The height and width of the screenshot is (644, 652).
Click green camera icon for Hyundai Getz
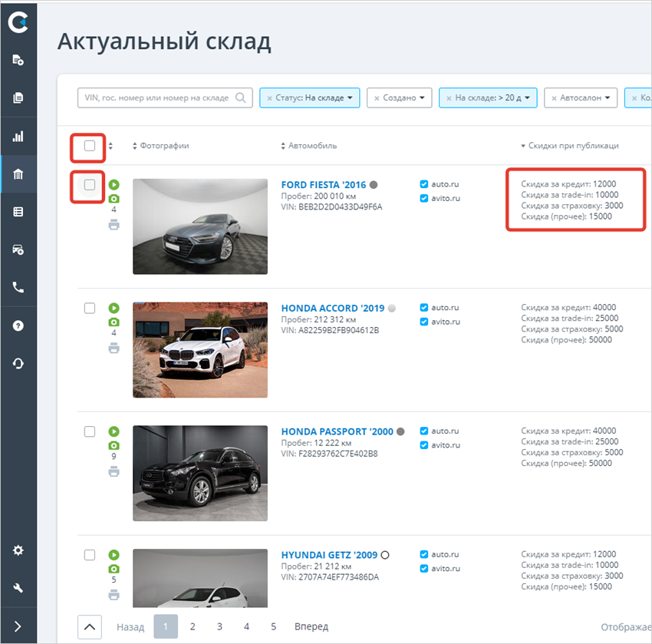(x=114, y=569)
